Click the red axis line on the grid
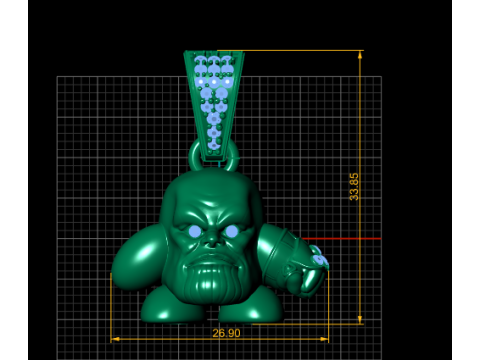This screenshot has width=480, height=360. [341, 239]
